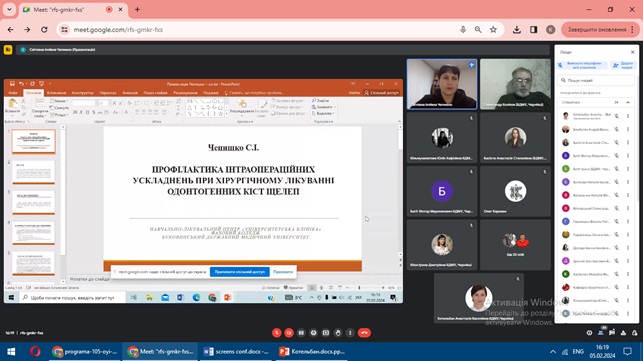Toggle microphone in Meet call controls
This screenshot has height=361, width=643.
(277, 333)
